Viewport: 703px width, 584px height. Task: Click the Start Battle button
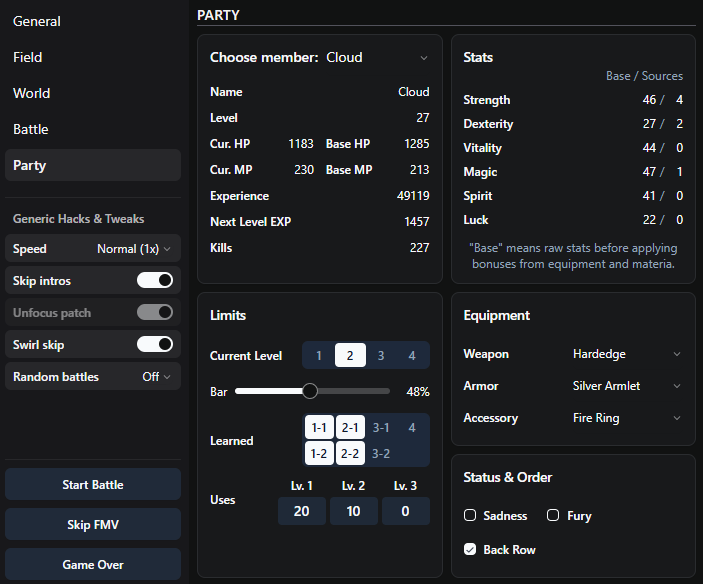coord(93,485)
